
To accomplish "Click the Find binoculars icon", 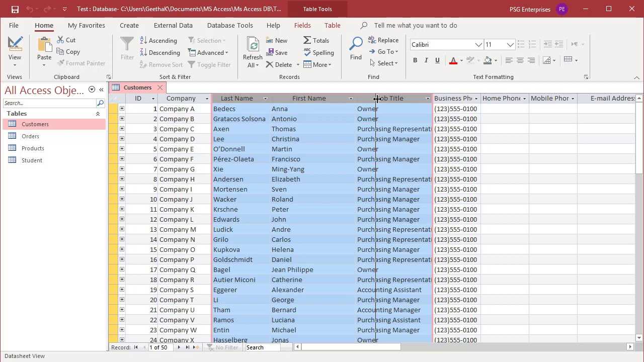I will pyautogui.click(x=356, y=44).
